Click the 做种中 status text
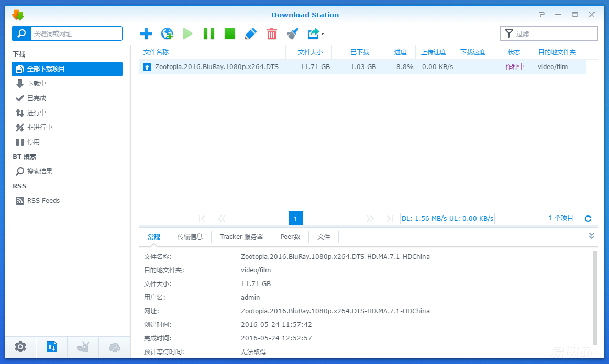The image size is (609, 364). point(515,67)
